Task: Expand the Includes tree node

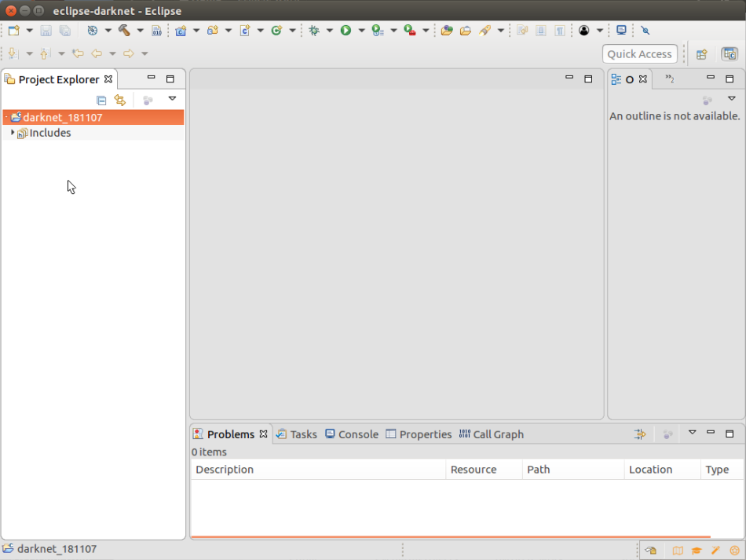Action: click(12, 133)
